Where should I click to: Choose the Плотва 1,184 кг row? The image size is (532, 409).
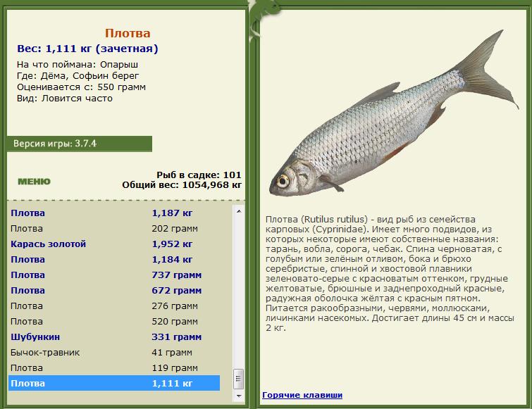pos(114,260)
